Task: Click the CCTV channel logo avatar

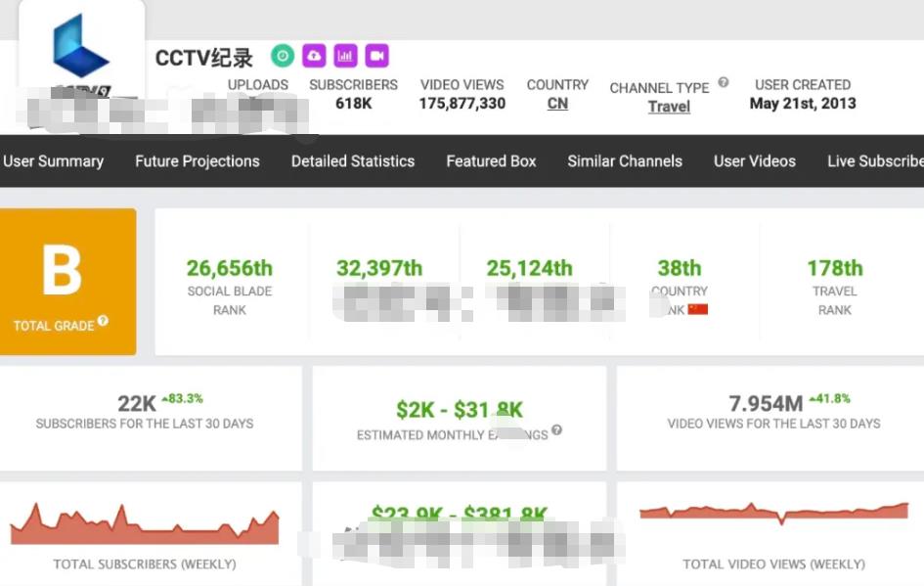Action: click(81, 47)
